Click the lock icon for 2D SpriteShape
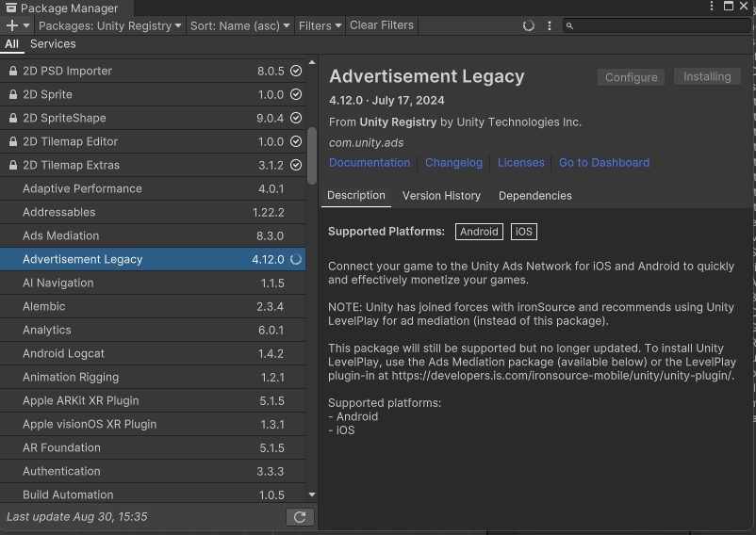Screen dimensions: 756x535 coord(13,118)
